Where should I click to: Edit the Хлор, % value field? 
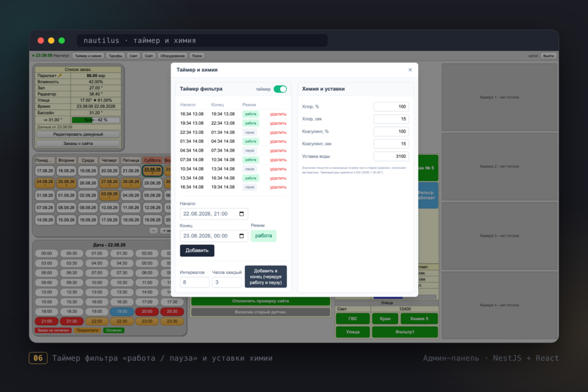coord(391,106)
